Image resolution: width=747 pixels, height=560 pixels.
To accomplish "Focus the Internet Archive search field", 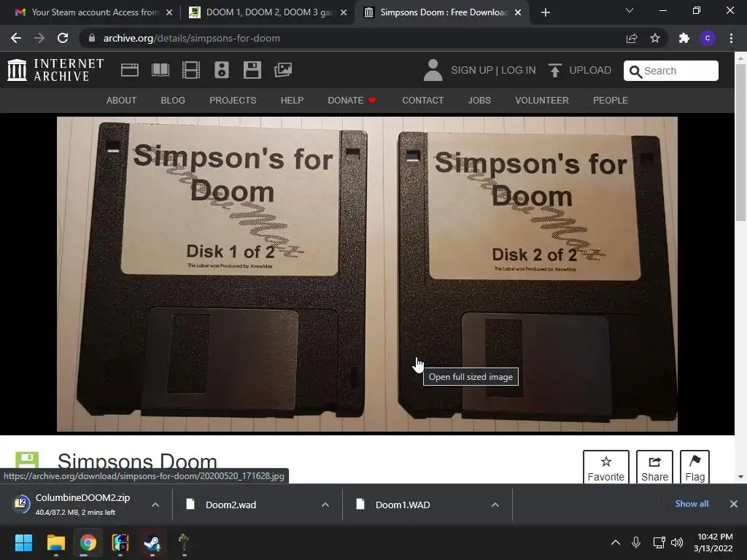I will pyautogui.click(x=671, y=71).
